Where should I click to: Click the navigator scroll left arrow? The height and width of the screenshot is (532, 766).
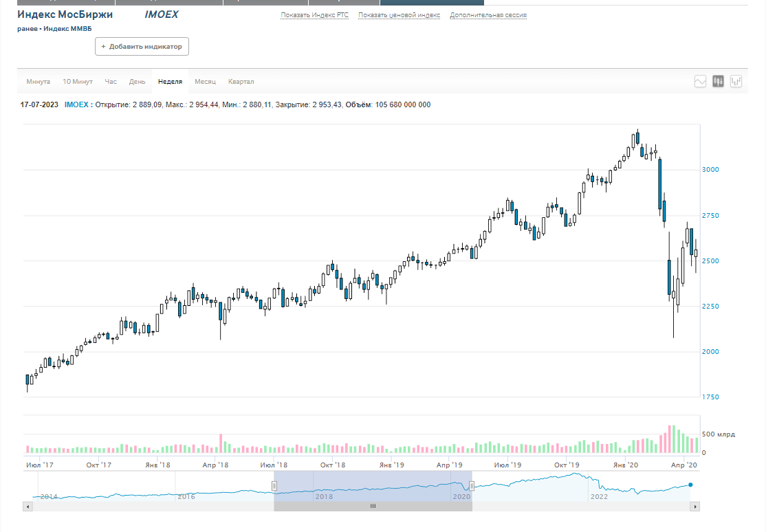point(28,507)
